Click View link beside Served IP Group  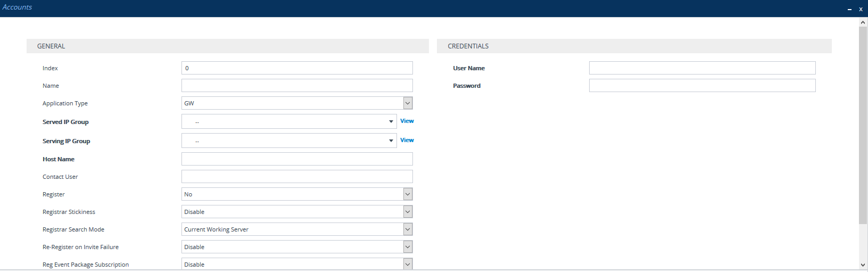[407, 121]
